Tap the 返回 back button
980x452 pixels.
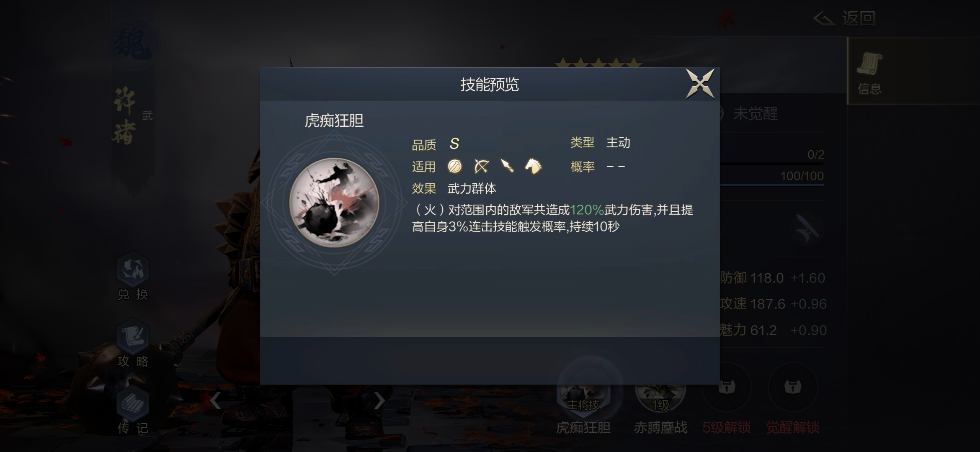click(x=844, y=18)
